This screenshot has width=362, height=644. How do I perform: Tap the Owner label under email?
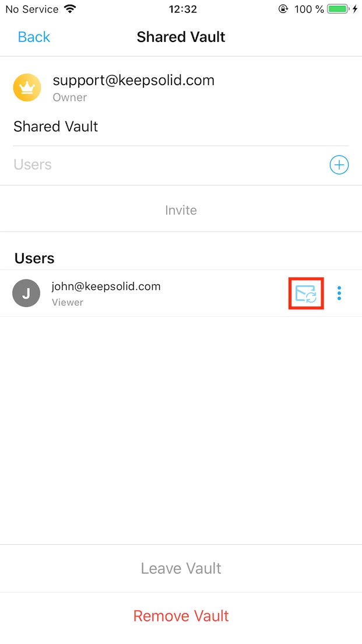pos(70,97)
